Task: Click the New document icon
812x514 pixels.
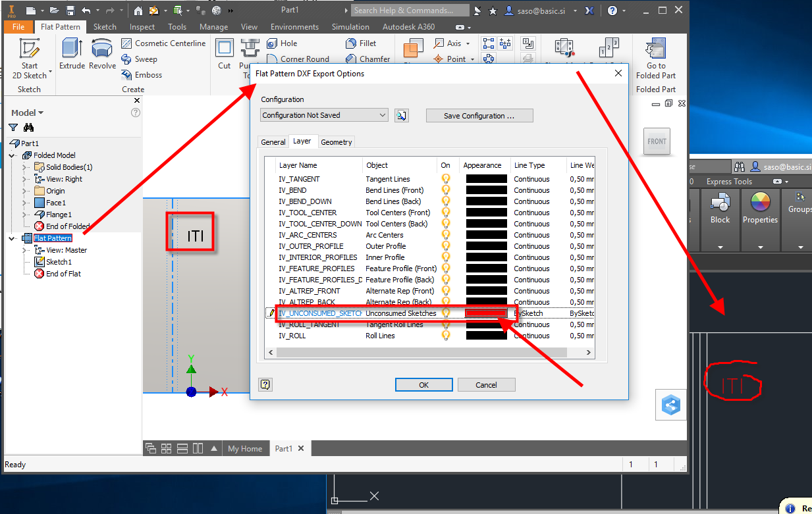Action: point(30,11)
